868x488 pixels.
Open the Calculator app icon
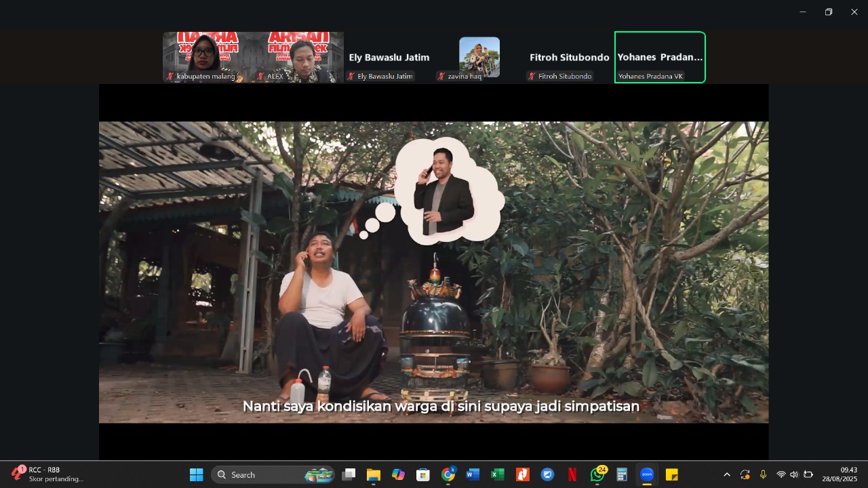(x=622, y=474)
